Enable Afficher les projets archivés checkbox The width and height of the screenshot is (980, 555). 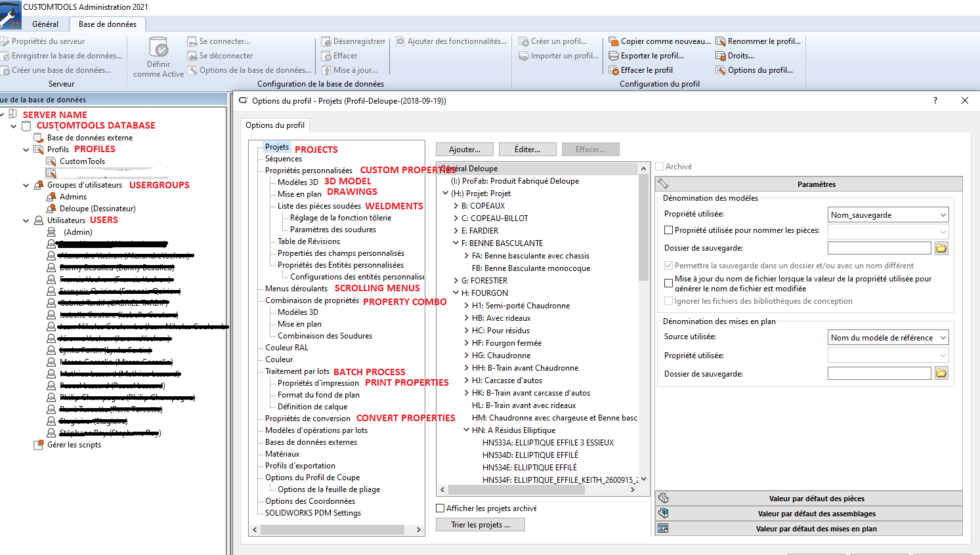tap(440, 508)
